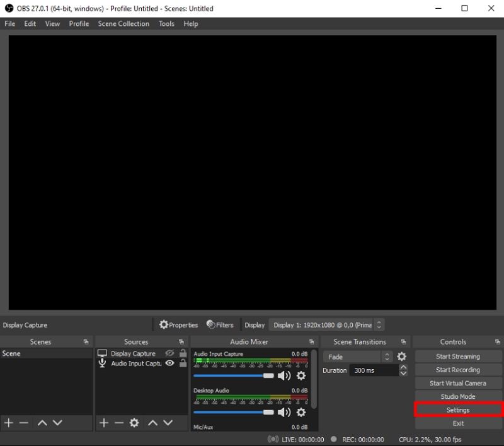This screenshot has width=504, height=446.
Task: Add a new source with the plus icon
Action: [103, 422]
